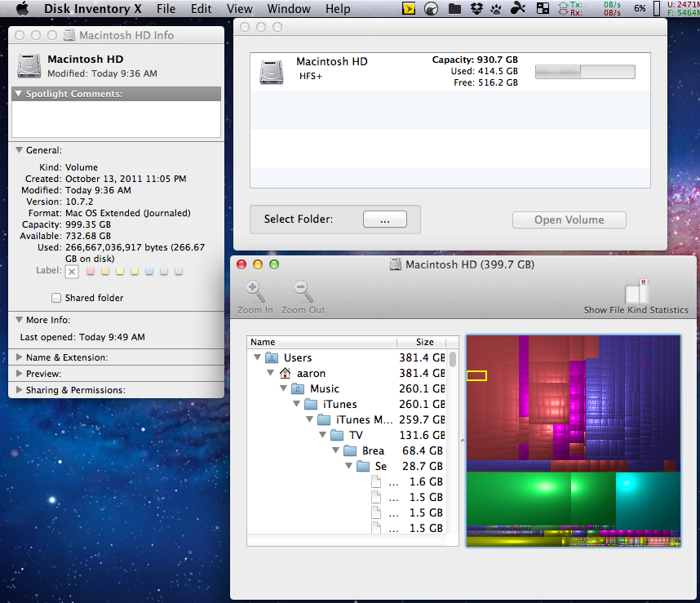Click inside the Spotlight Comments text field

[116, 119]
